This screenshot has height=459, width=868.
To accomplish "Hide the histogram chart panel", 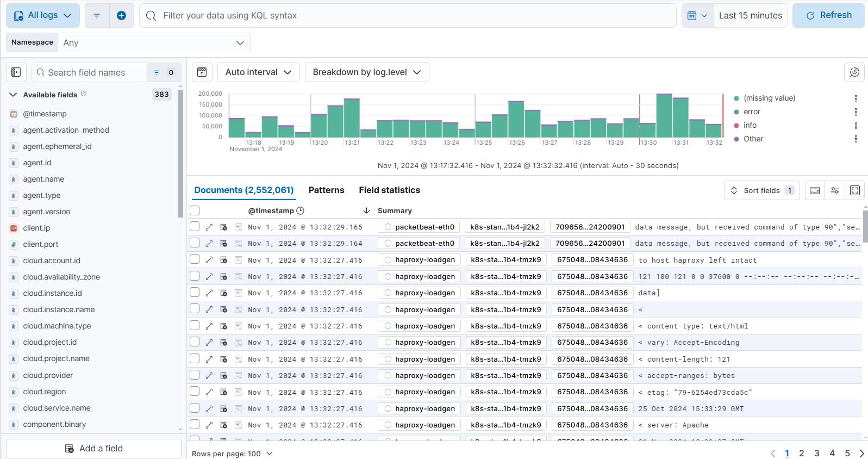I will 202,72.
